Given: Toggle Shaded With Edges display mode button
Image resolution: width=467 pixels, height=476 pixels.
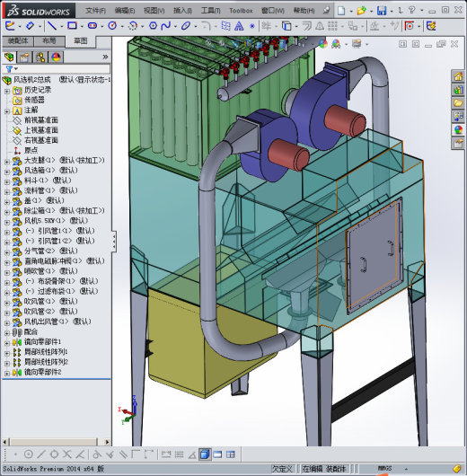Looking at the screenshot, I should click(205, 454).
